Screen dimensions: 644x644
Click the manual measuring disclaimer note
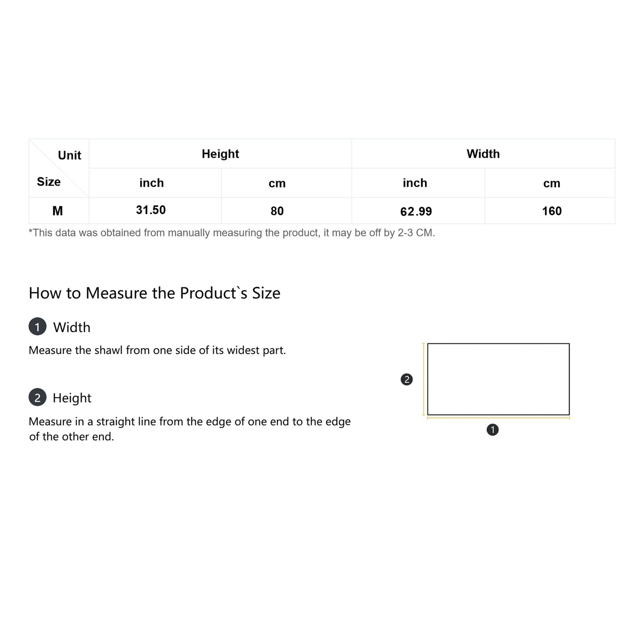pos(231,233)
